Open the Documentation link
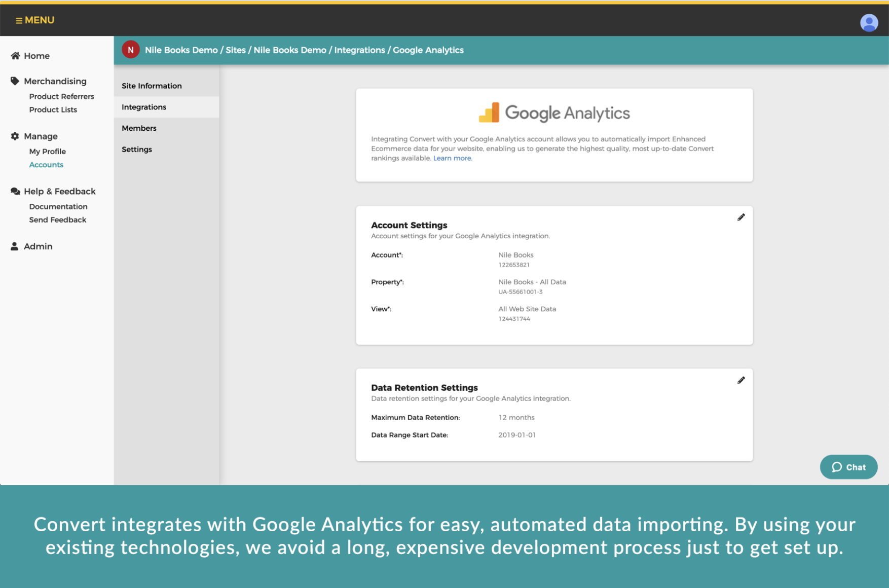This screenshot has height=588, width=889. click(x=58, y=206)
